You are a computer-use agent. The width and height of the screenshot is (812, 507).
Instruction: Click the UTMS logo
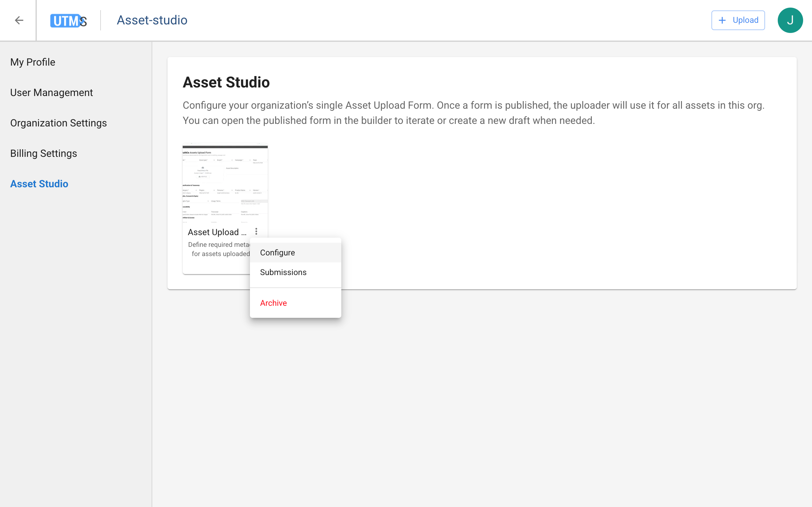pos(69,21)
